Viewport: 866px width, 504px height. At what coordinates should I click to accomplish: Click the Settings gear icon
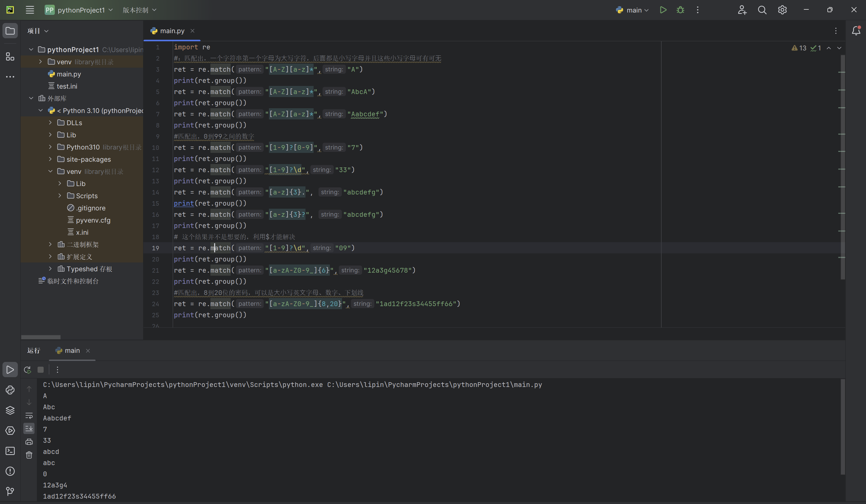(x=783, y=9)
